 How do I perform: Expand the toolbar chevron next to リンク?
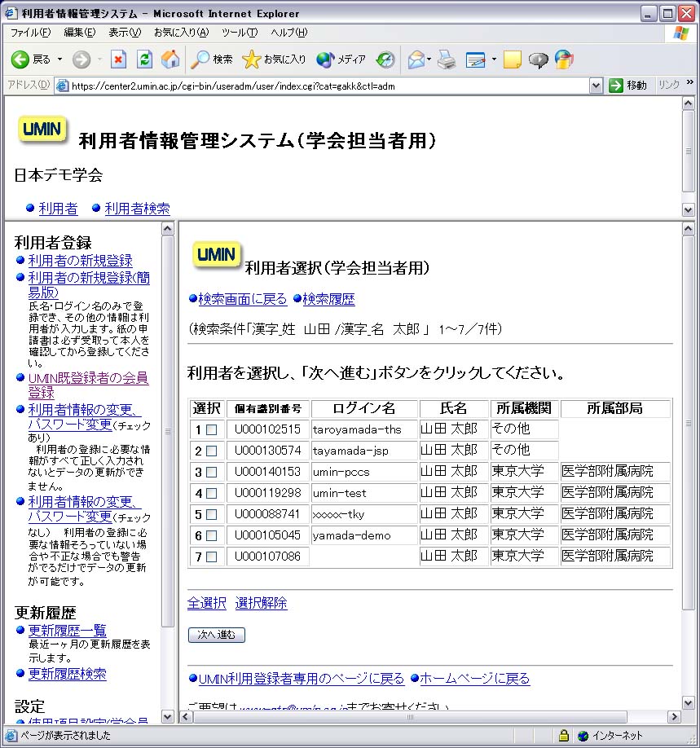pyautogui.click(x=690, y=84)
